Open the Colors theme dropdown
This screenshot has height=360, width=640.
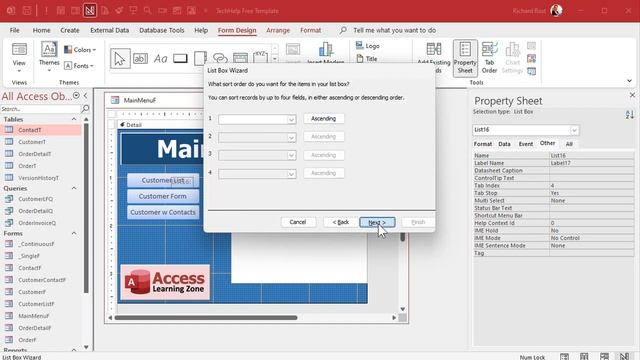click(80, 50)
